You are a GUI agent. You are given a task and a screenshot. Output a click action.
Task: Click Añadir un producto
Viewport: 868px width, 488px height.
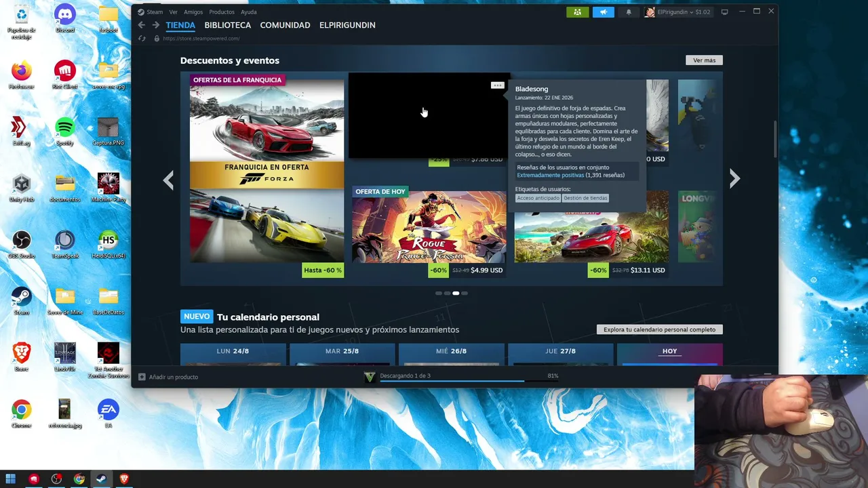tap(168, 377)
